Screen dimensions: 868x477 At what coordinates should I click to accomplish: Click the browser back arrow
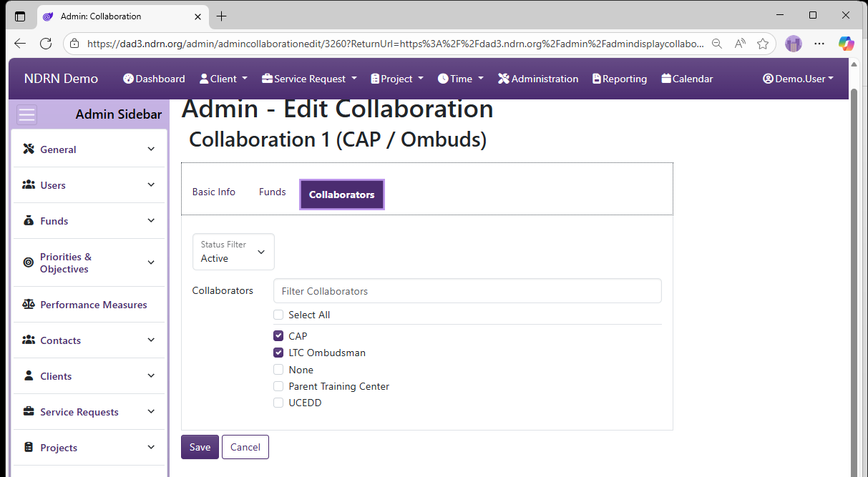[20, 44]
